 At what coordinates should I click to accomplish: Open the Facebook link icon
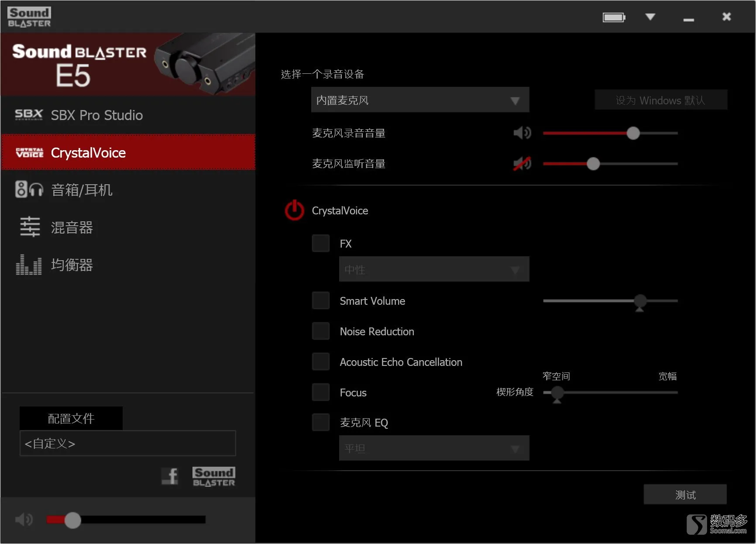coord(170,476)
